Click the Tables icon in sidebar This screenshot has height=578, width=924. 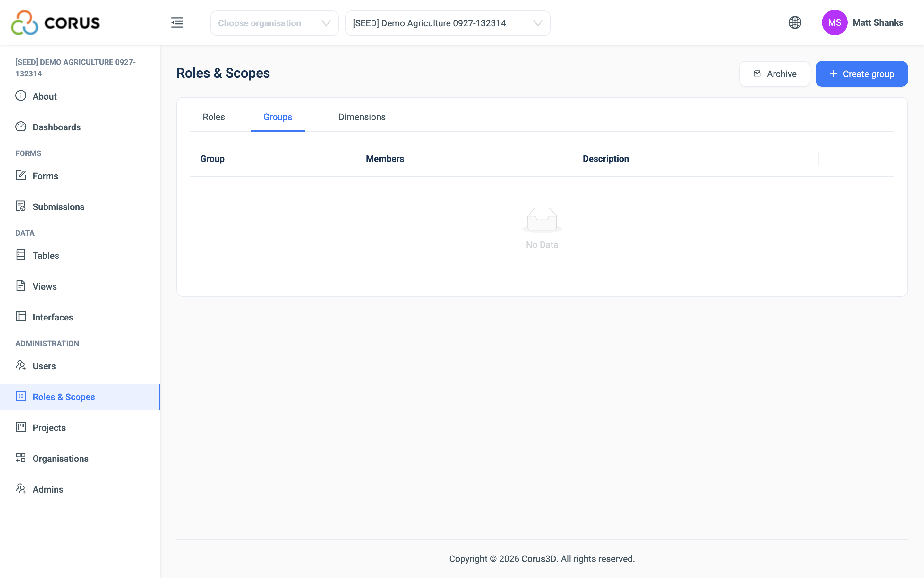(x=21, y=255)
